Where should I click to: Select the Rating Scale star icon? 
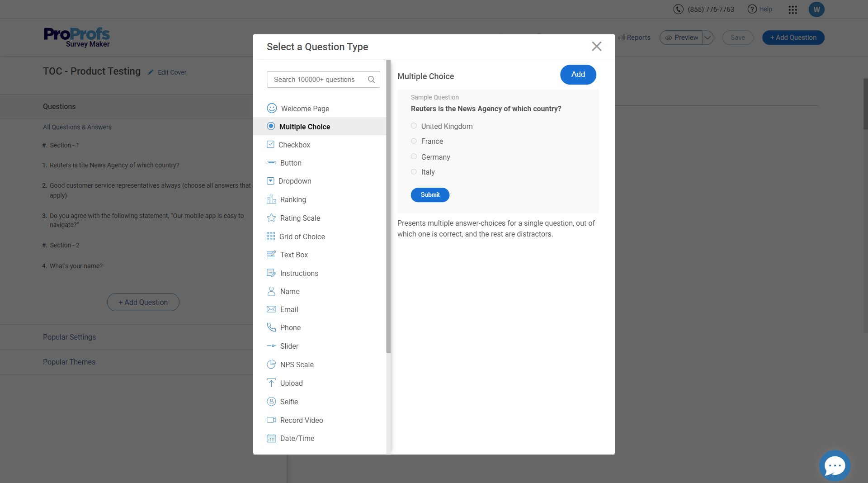click(x=271, y=218)
